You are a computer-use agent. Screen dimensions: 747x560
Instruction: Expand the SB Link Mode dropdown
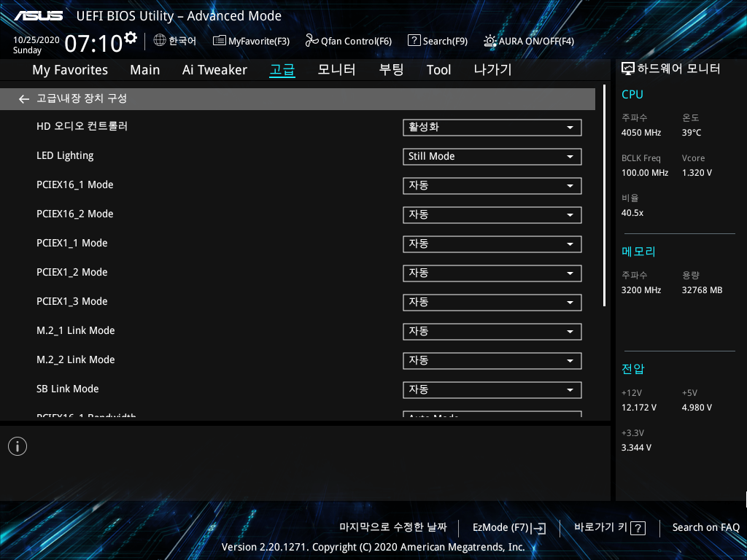(492, 390)
